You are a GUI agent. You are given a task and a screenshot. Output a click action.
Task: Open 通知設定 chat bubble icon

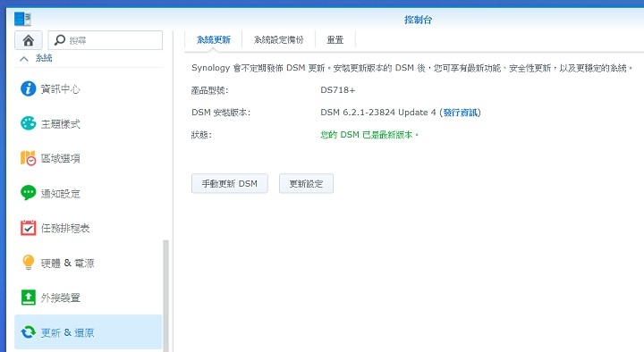[x=29, y=193]
